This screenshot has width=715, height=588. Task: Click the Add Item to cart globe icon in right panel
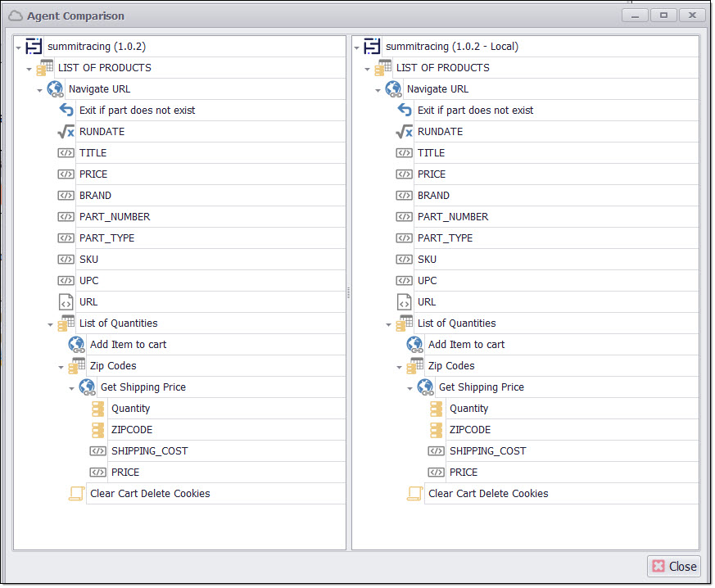pos(415,345)
